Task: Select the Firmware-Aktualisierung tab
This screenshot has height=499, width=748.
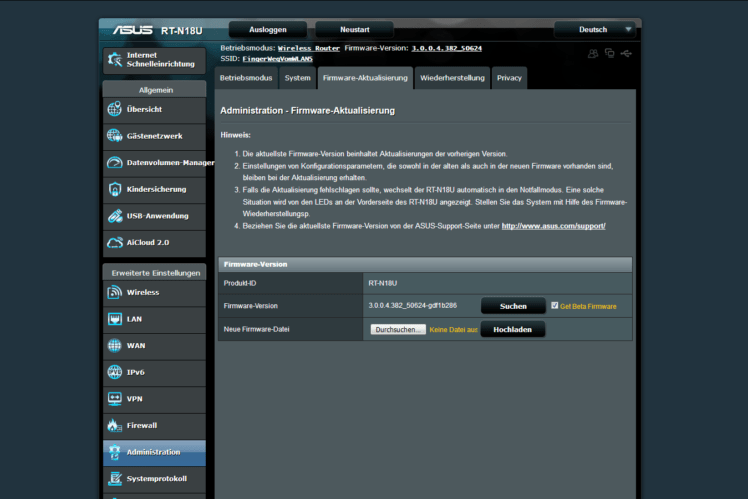Action: point(365,78)
